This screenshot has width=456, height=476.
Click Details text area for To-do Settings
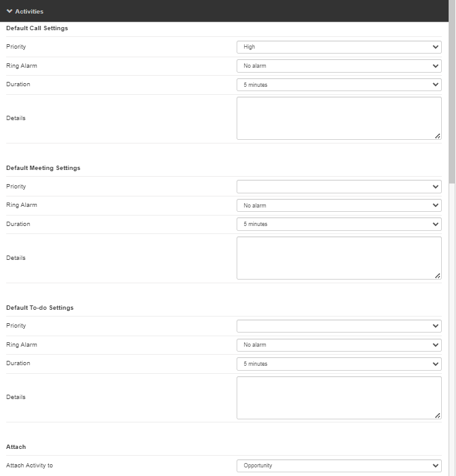click(x=338, y=397)
